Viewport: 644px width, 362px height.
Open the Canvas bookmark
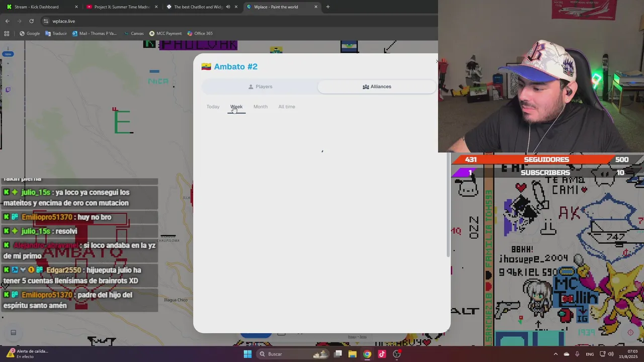(x=133, y=34)
